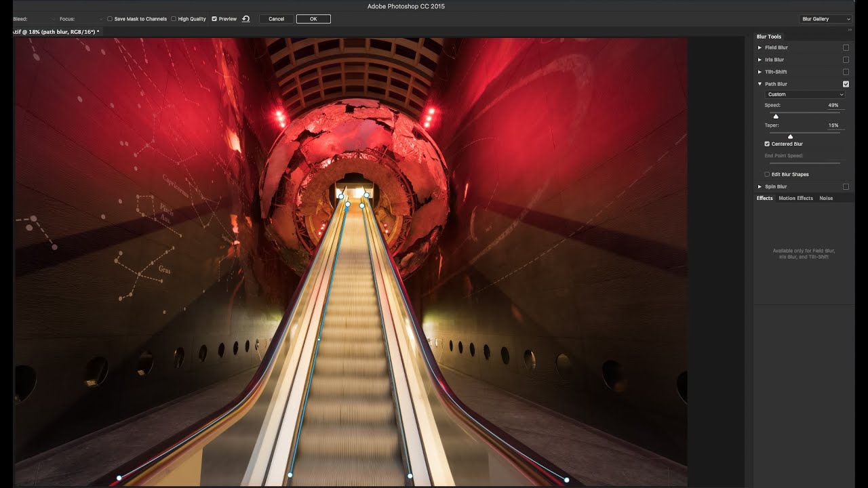Expand the Spin Blur section

(x=759, y=186)
